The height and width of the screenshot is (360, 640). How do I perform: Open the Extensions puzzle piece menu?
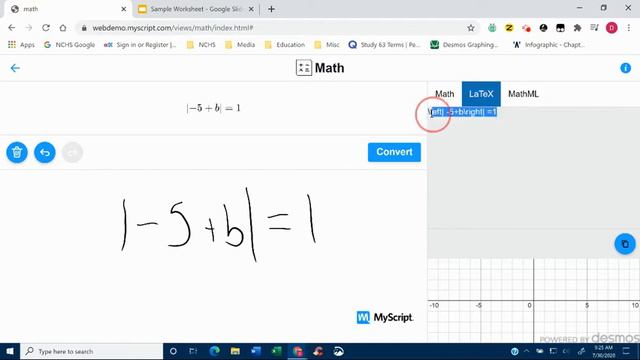(x=577, y=28)
